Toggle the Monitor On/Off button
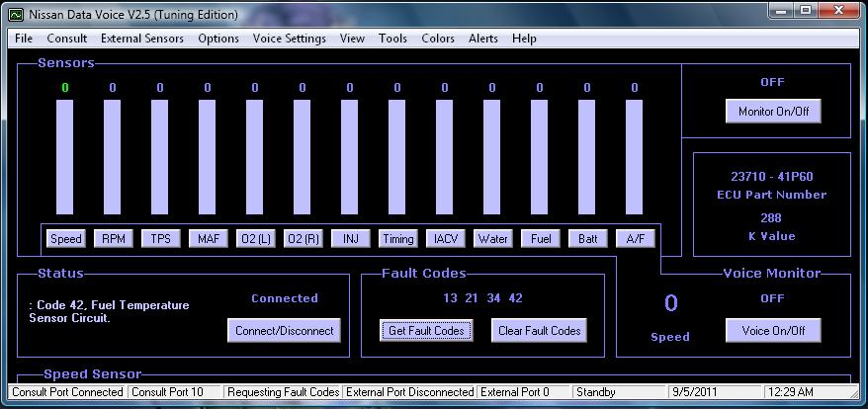The height and width of the screenshot is (409, 868). pyautogui.click(x=773, y=112)
